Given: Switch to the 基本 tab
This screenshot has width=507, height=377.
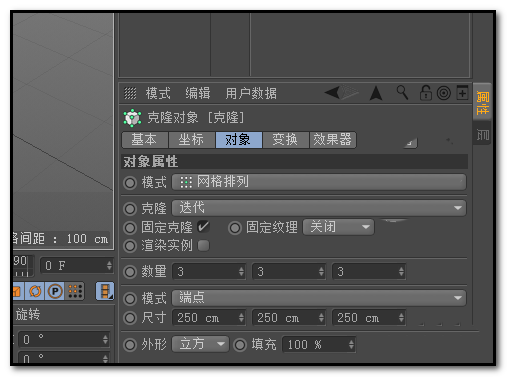Looking at the screenshot, I should click(x=144, y=139).
